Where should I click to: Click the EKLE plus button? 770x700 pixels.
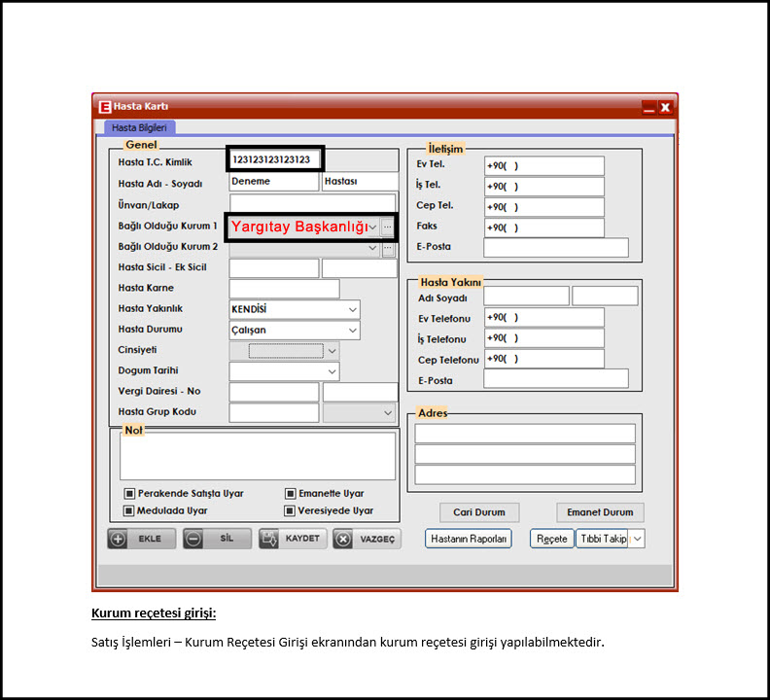pos(141,539)
